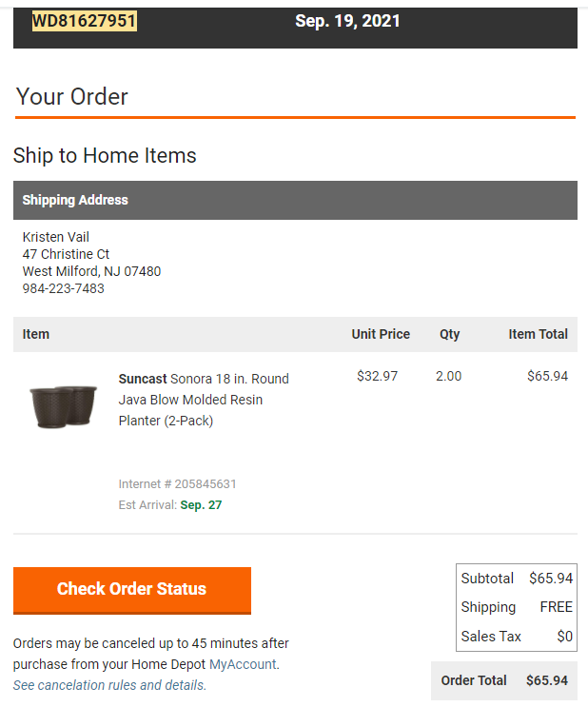Click the Ship to Home Items heading
Screen dimensions: 588x707
(105, 155)
